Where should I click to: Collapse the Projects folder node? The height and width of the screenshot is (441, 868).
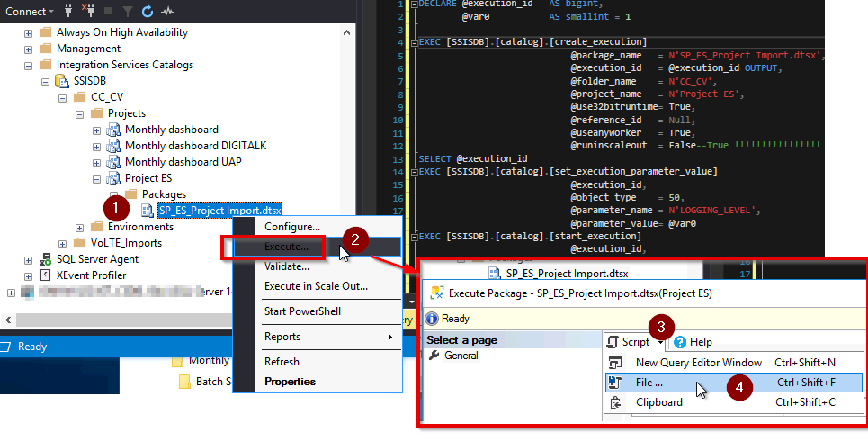pos(80,114)
